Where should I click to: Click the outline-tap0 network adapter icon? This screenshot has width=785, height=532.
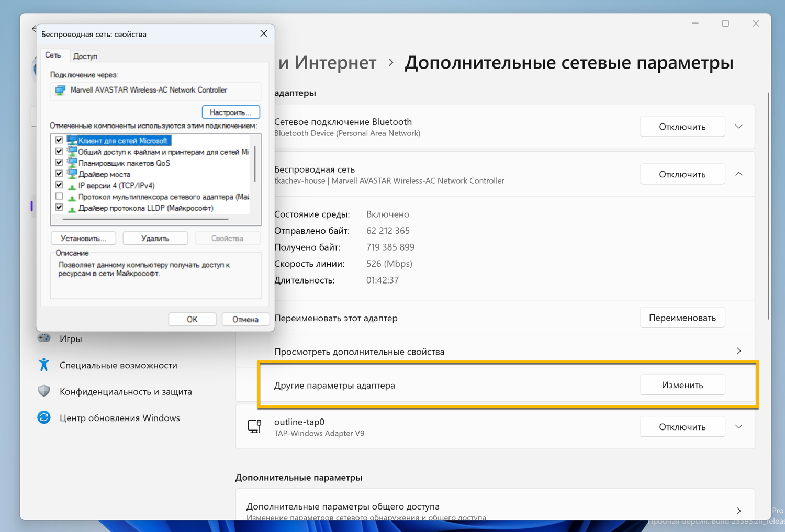coord(254,426)
